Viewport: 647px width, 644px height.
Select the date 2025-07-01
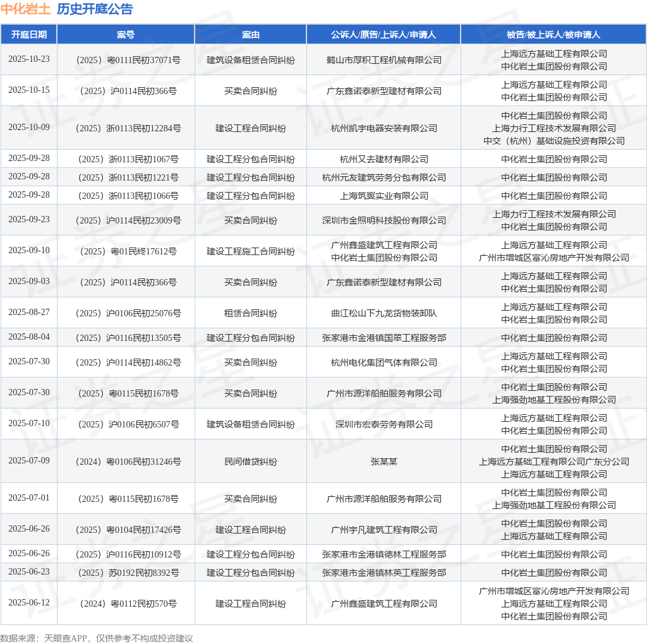[29, 498]
